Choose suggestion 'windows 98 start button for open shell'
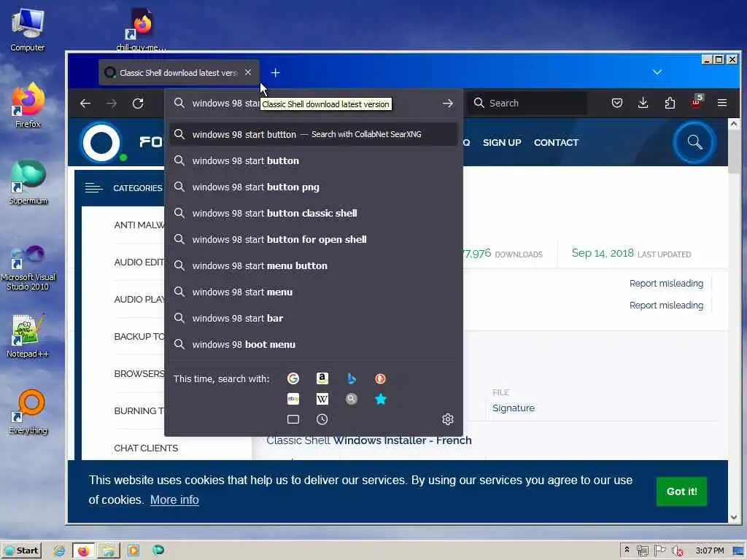This screenshot has height=560, width=747. pyautogui.click(x=314, y=239)
